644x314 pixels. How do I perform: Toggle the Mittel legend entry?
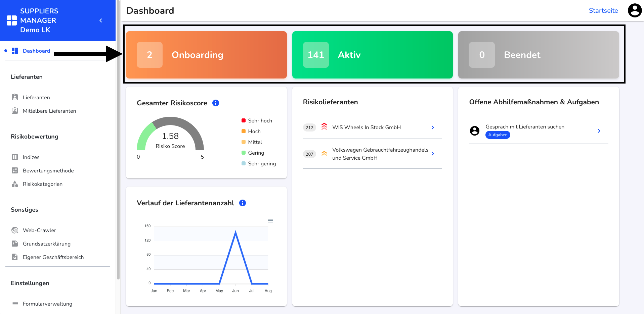(252, 142)
